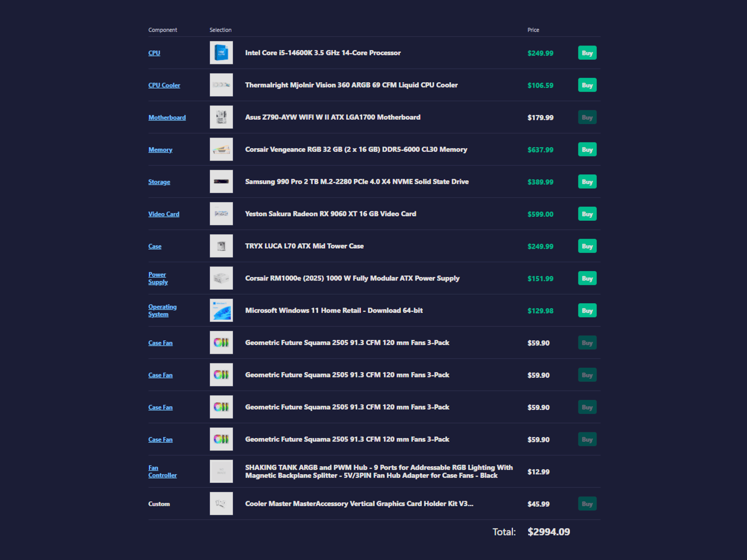Buy the Intel Core i5-14600K processor

point(587,53)
